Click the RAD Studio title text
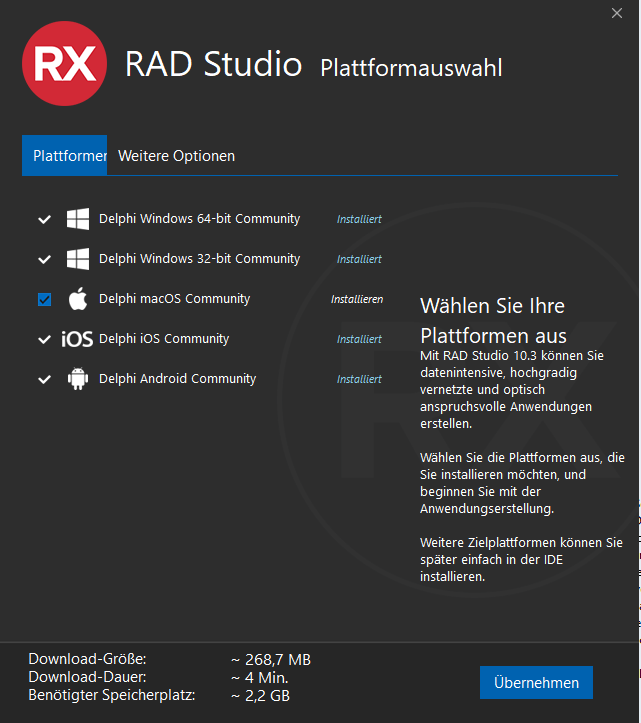The image size is (641, 723). [x=214, y=64]
